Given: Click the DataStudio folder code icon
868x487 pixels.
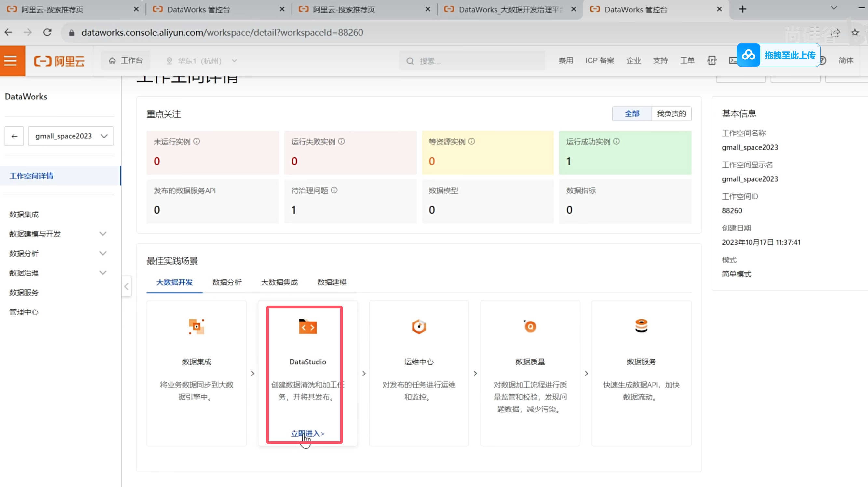Looking at the screenshot, I should [308, 326].
